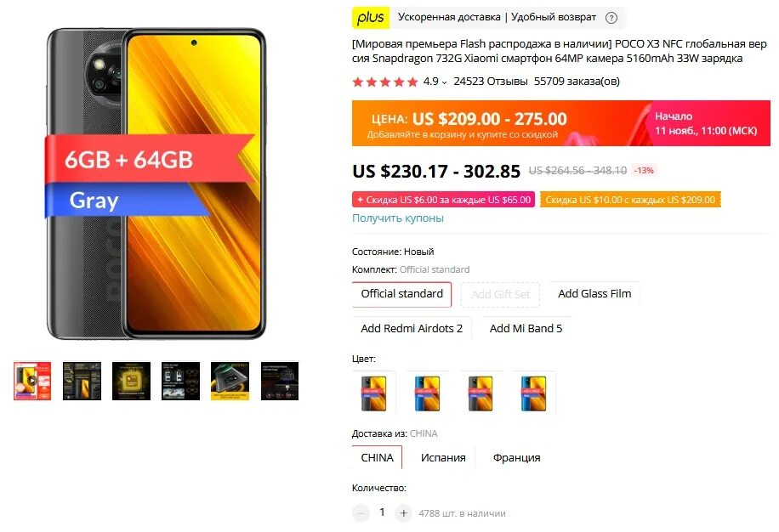This screenshot has height=532, width=779.
Task: Choose Add Mi Band 5 bundle
Action: tap(526, 329)
